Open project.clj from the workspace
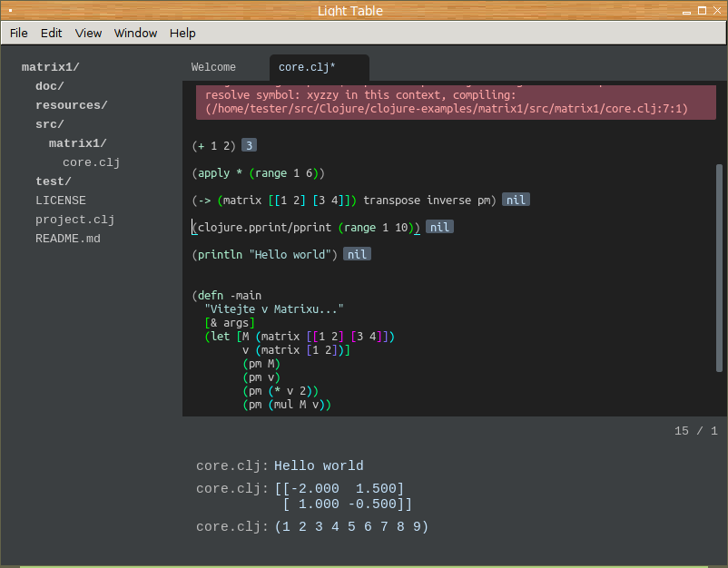The image size is (728, 568). (x=74, y=220)
